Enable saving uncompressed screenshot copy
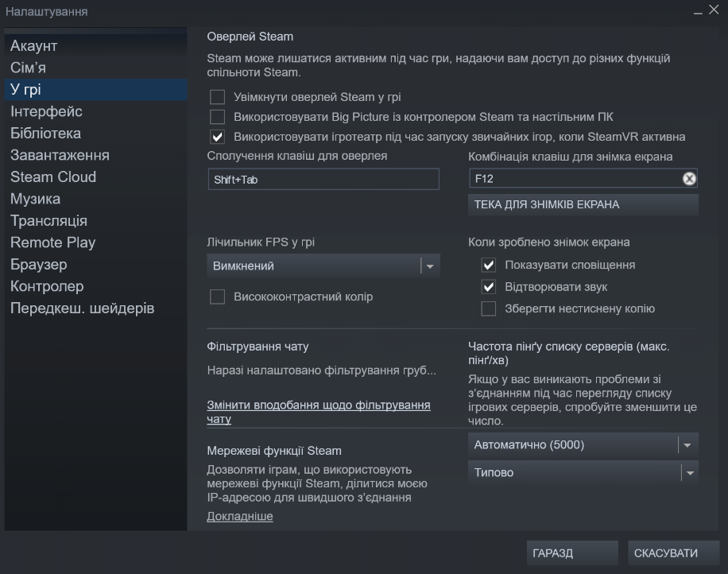The height and width of the screenshot is (574, 728). (489, 308)
